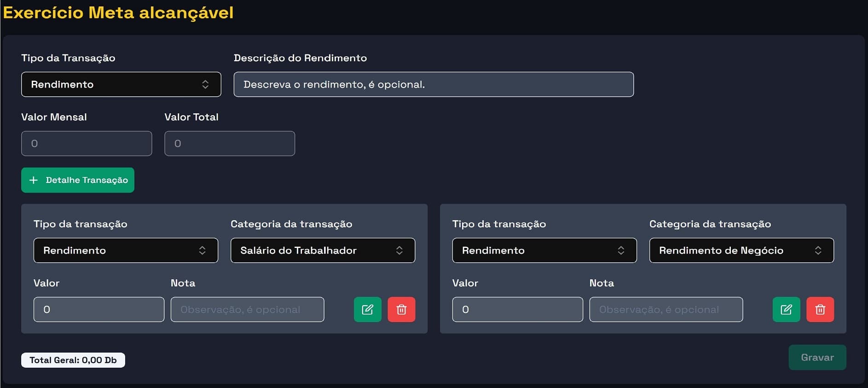Click the Total Geral 0,00 Db badge

73,360
